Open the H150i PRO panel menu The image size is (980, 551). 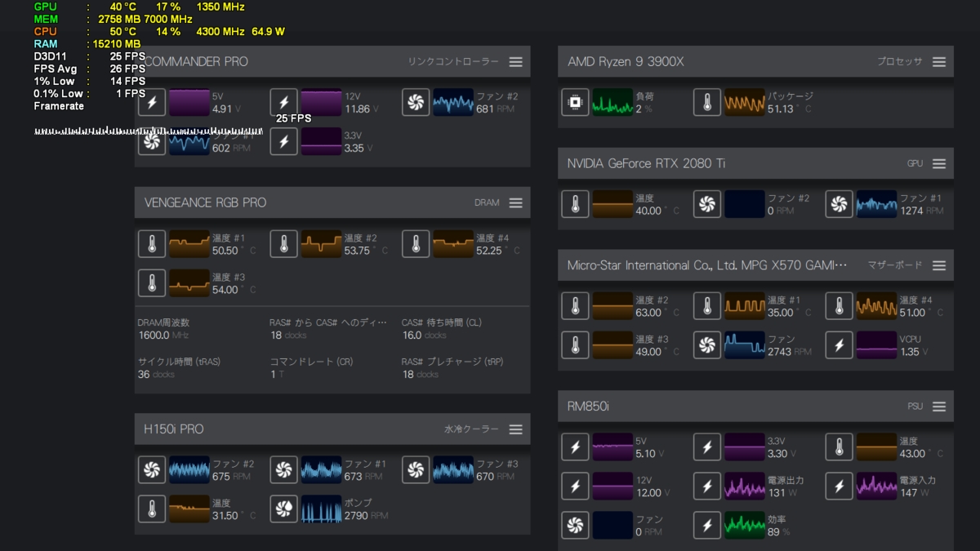[x=515, y=429]
